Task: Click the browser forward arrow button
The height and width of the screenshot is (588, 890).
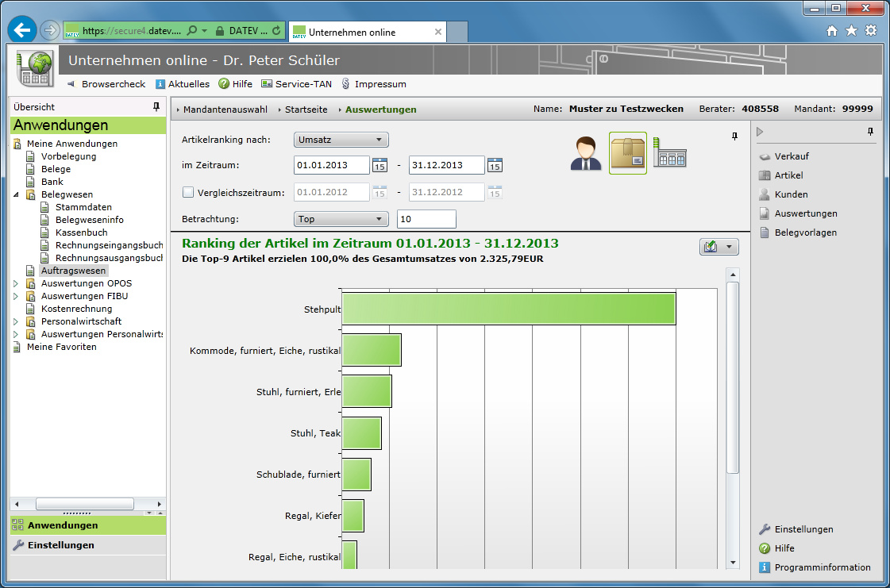Action: coord(50,30)
